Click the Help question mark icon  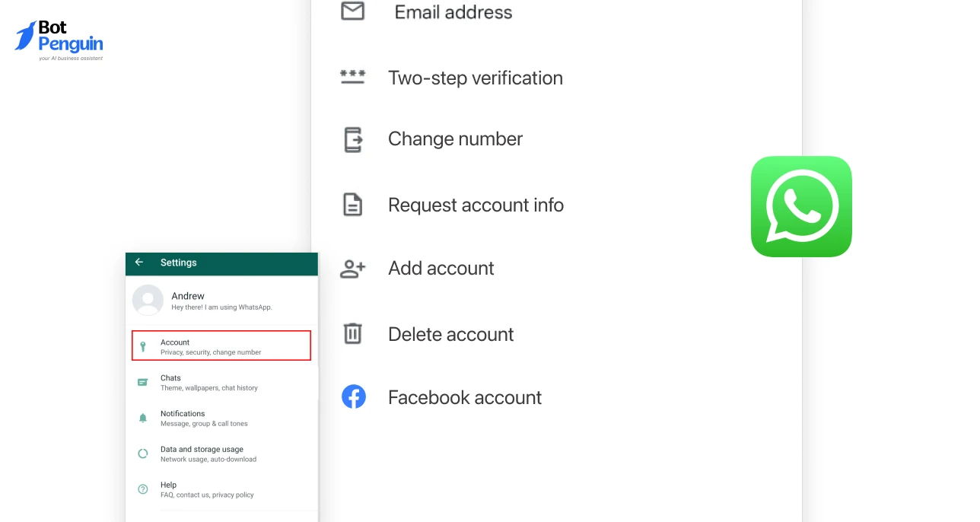(143, 489)
